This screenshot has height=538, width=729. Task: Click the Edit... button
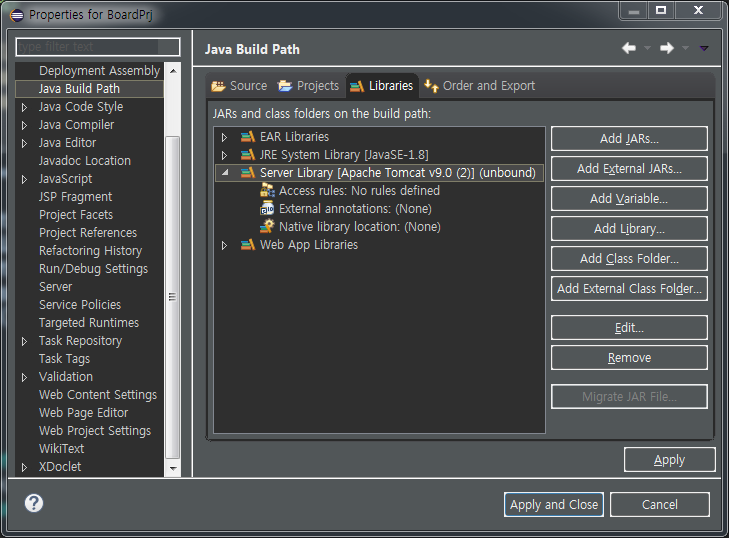point(629,327)
